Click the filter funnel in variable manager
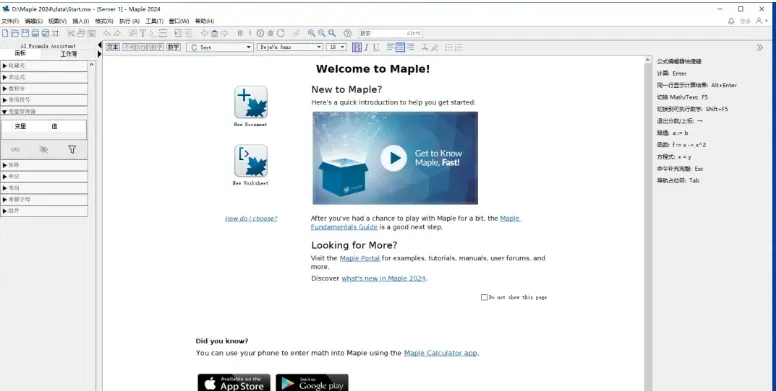Image resolution: width=776 pixels, height=391 pixels. click(x=72, y=149)
